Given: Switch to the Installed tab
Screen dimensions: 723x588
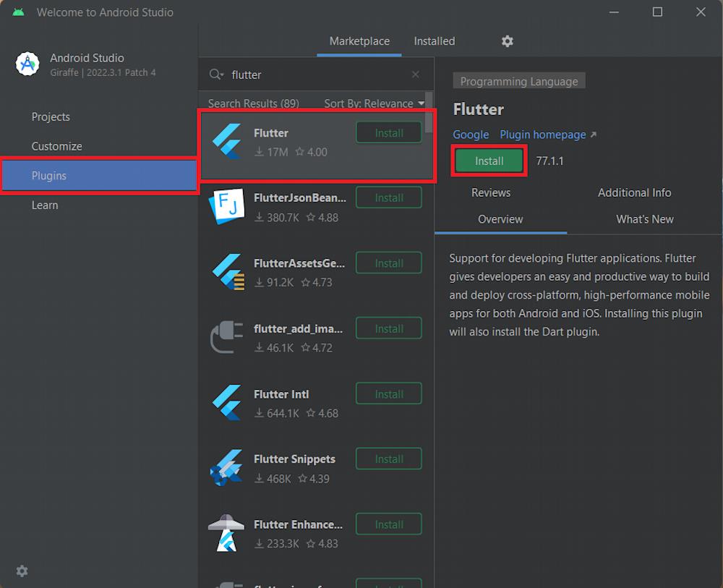Looking at the screenshot, I should coord(435,41).
